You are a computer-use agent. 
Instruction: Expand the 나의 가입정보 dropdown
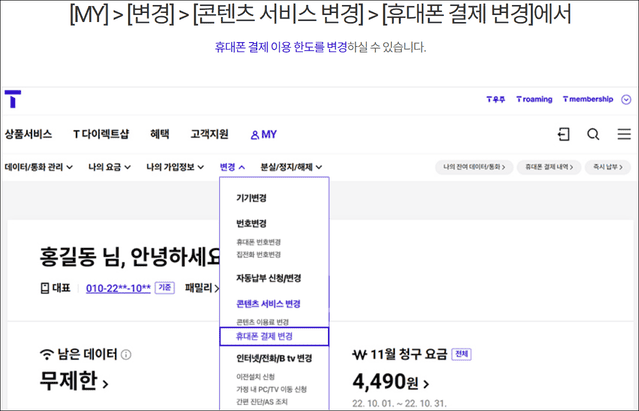(175, 167)
